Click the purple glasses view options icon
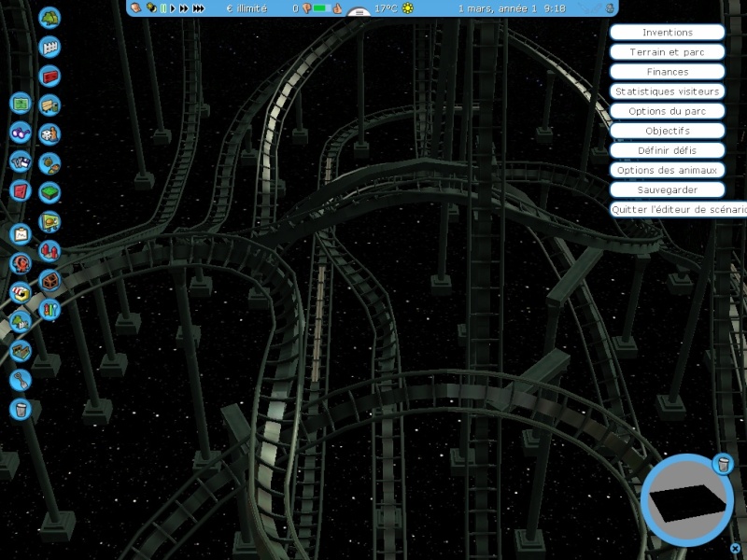Screen dimensions: 747x560 (x=20, y=133)
